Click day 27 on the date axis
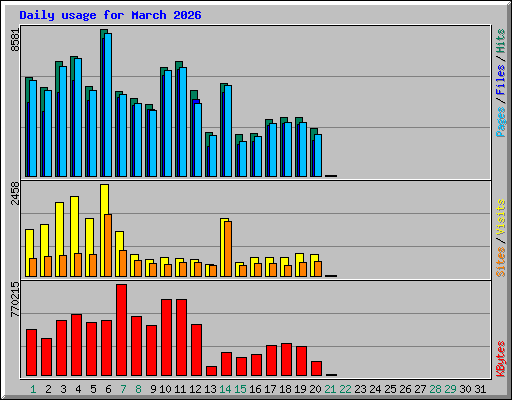The image size is (512, 400). [420, 389]
